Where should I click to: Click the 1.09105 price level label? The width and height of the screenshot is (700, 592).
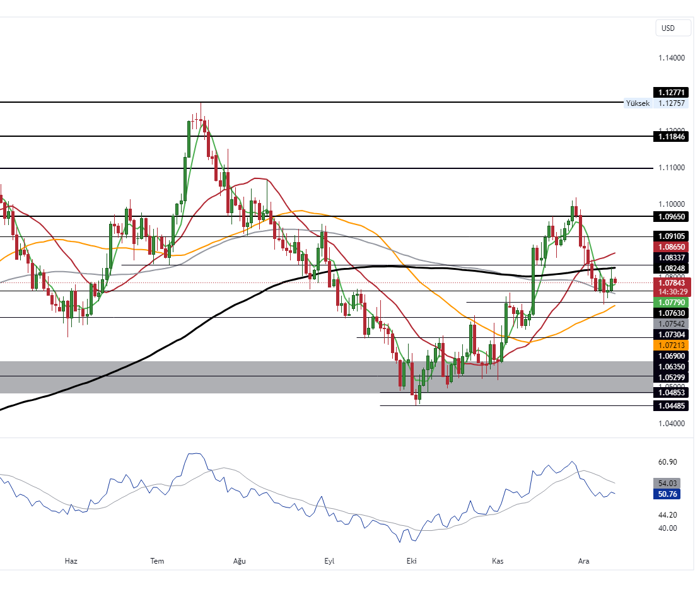[x=672, y=236]
